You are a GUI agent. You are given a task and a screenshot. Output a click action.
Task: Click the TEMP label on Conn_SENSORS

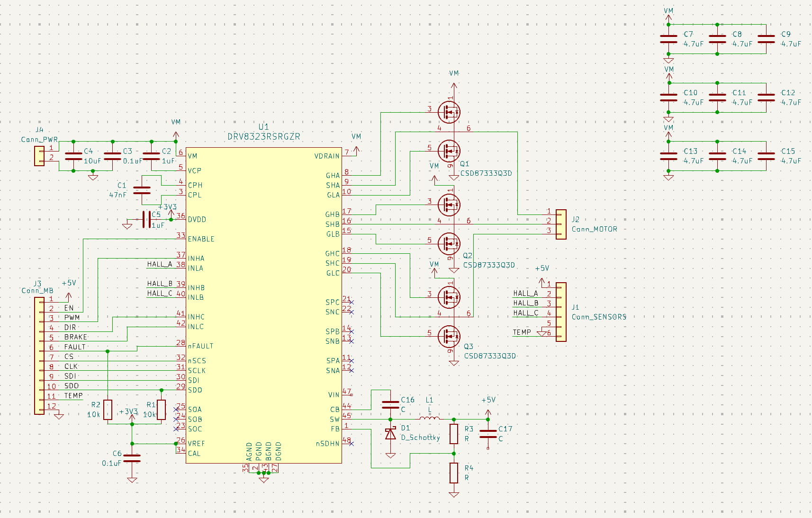click(x=522, y=332)
